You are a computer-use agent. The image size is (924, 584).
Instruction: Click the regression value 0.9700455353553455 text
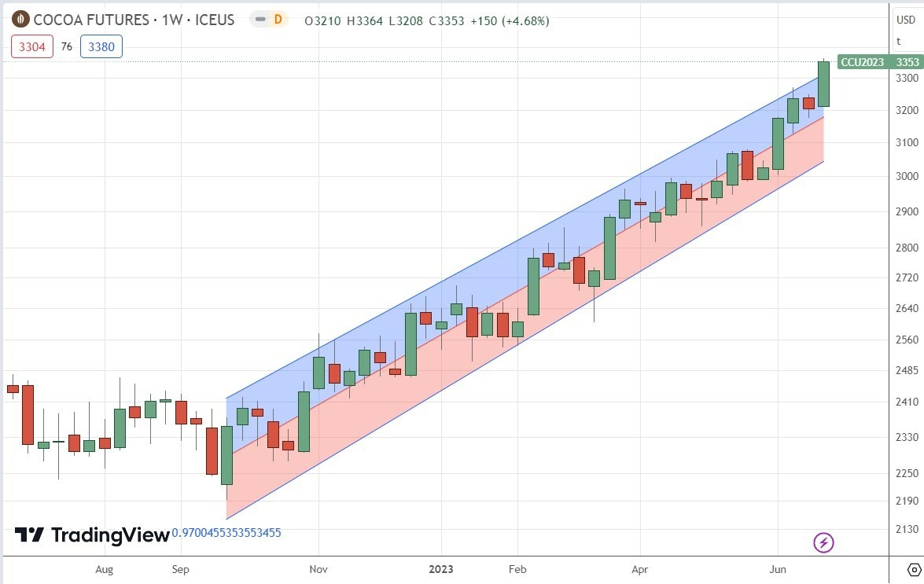pos(226,532)
